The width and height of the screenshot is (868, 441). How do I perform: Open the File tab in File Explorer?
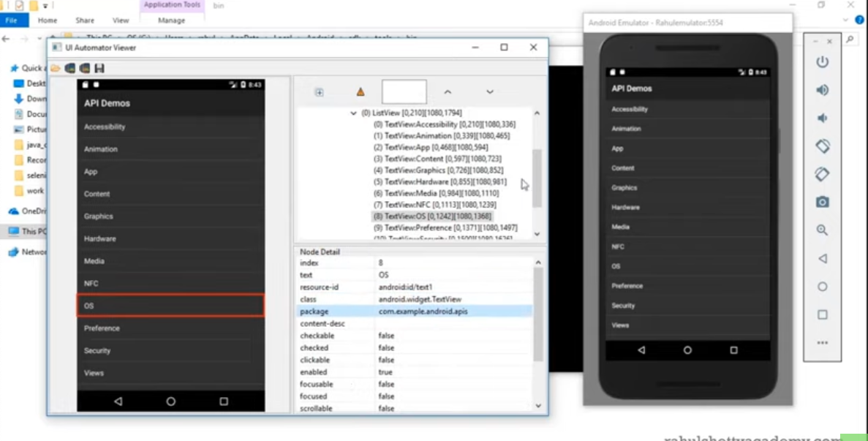tap(10, 20)
